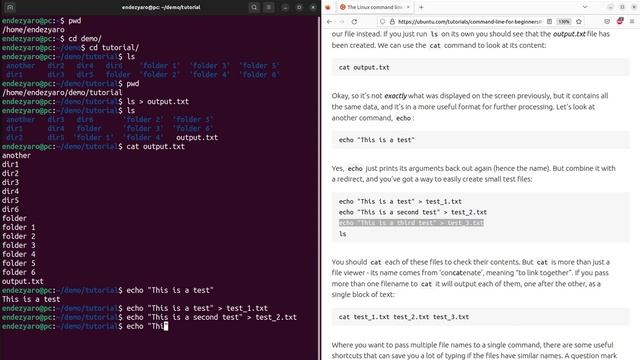This screenshot has width=640, height=360.
Task: Expand the Firefox list all tabs chevron
Action: tap(585, 7)
